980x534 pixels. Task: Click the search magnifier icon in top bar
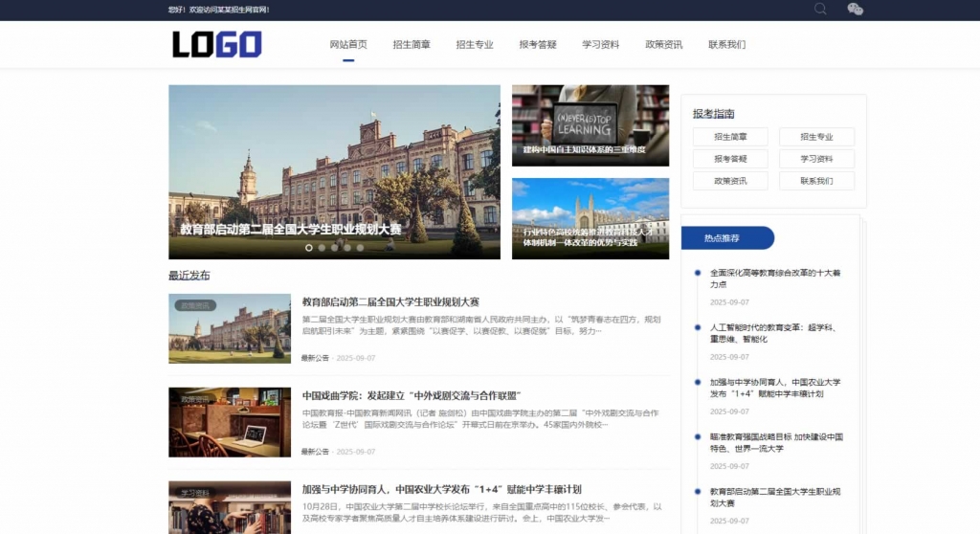(x=820, y=10)
